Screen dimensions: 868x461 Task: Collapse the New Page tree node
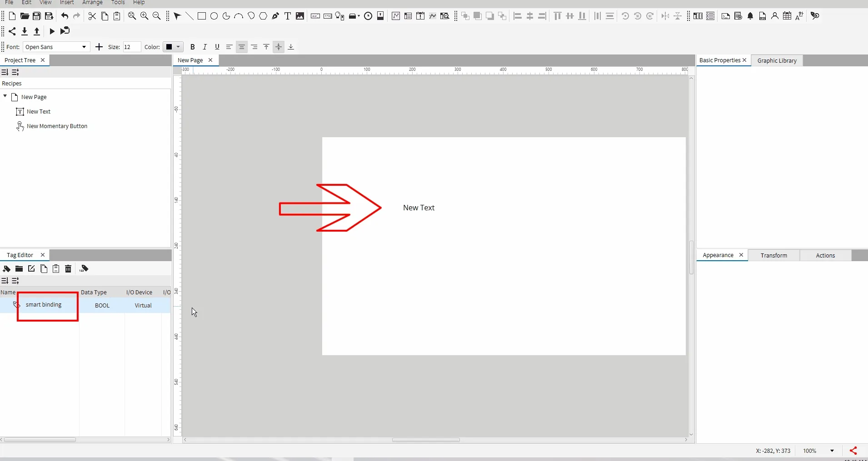(5, 96)
